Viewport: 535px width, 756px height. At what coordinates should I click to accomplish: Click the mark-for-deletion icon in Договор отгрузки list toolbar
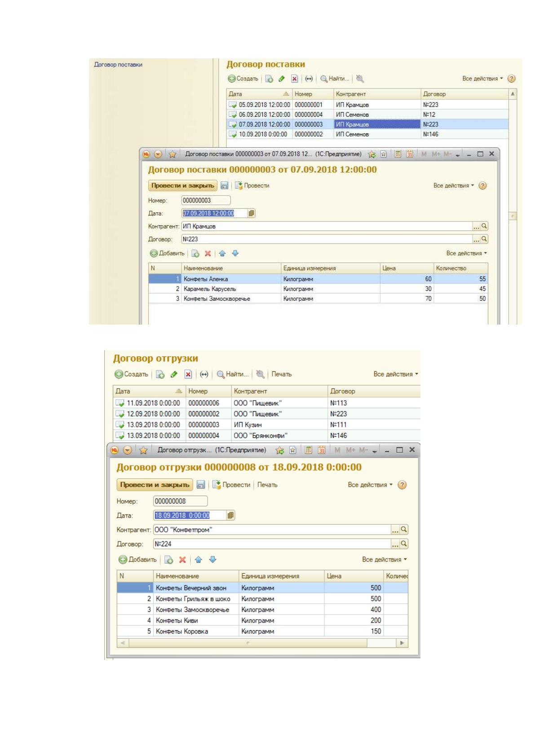(188, 374)
